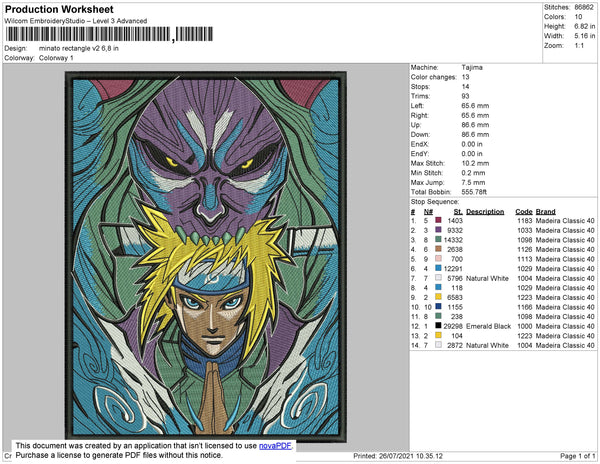
Task: Click the Width value '5.16 in'
Action: [x=585, y=36]
